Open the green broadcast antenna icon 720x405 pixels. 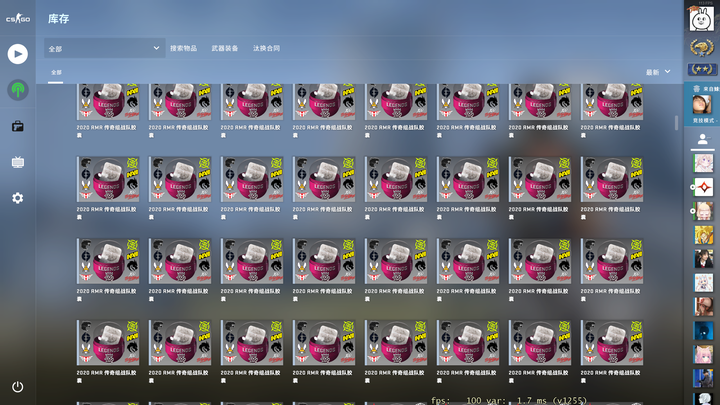17,90
